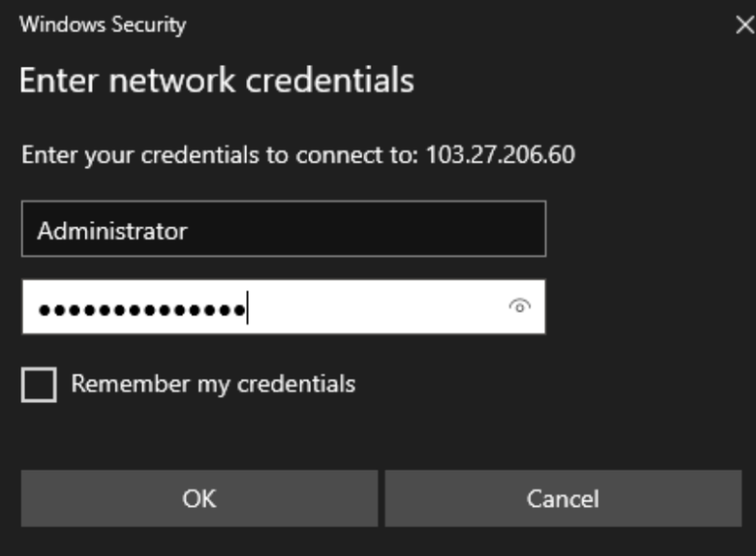756x556 pixels.
Task: Click inside the masked password field
Action: [x=283, y=306]
